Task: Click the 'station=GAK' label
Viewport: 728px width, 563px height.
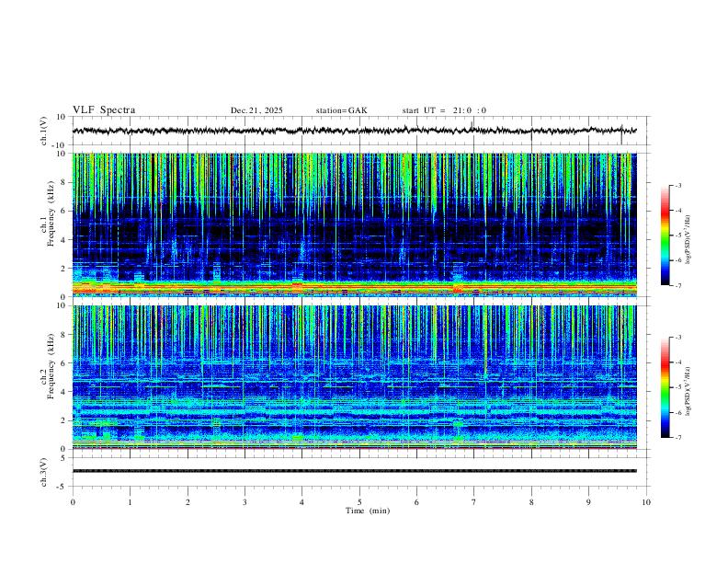Action: coord(341,110)
